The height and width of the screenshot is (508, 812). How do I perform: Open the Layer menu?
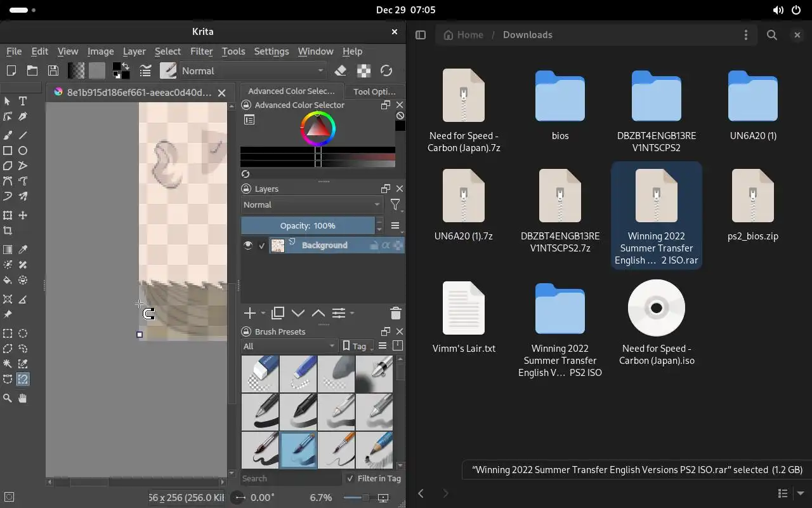pyautogui.click(x=134, y=51)
